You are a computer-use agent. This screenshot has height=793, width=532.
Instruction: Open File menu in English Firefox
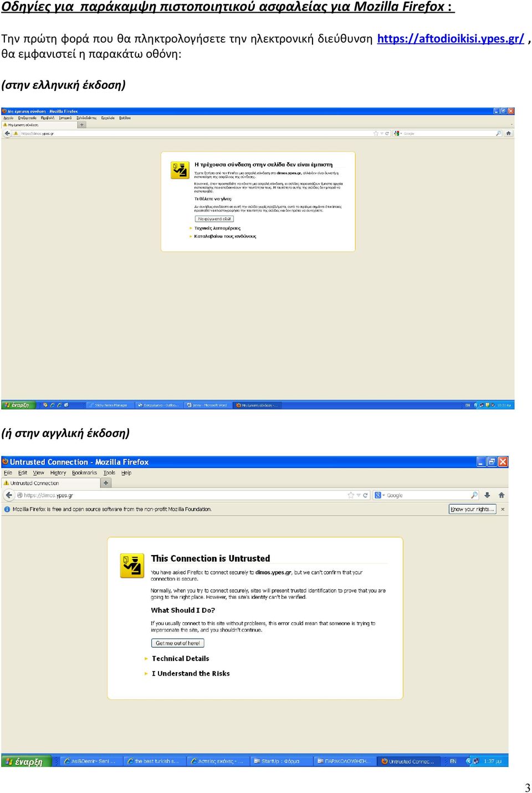[8, 473]
